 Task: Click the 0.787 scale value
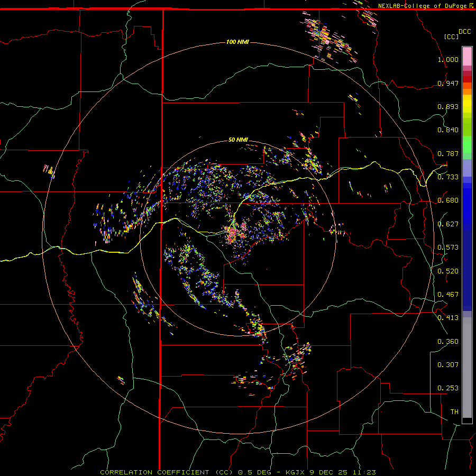click(x=448, y=153)
